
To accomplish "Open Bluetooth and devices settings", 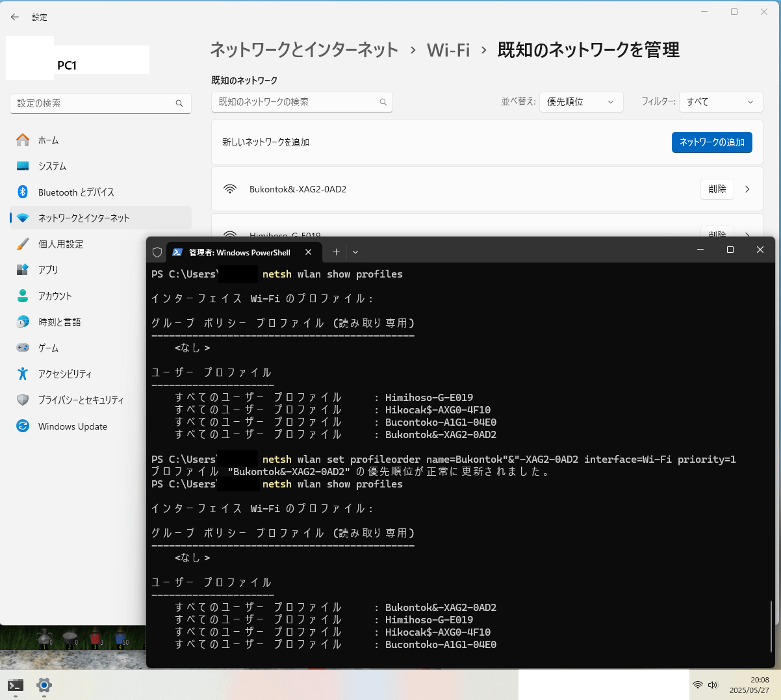I will 101,192.
